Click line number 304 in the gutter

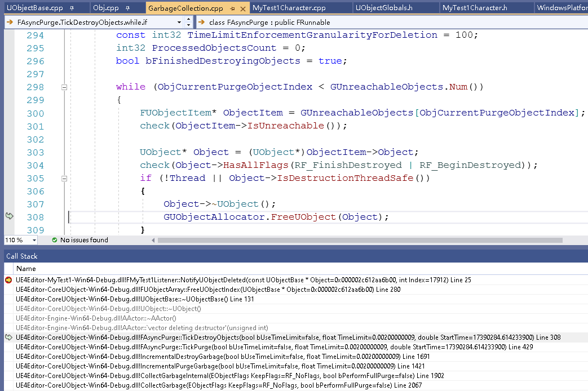coord(36,166)
